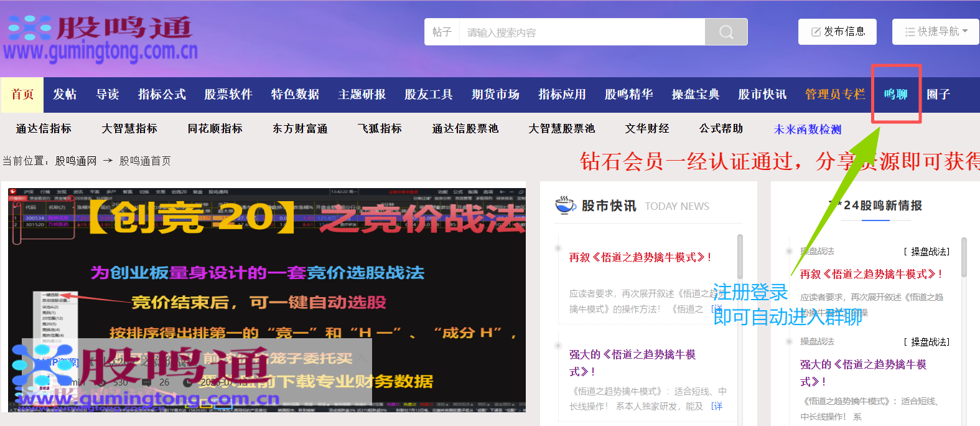Click the search magnifier button
The image size is (980, 426).
(726, 32)
